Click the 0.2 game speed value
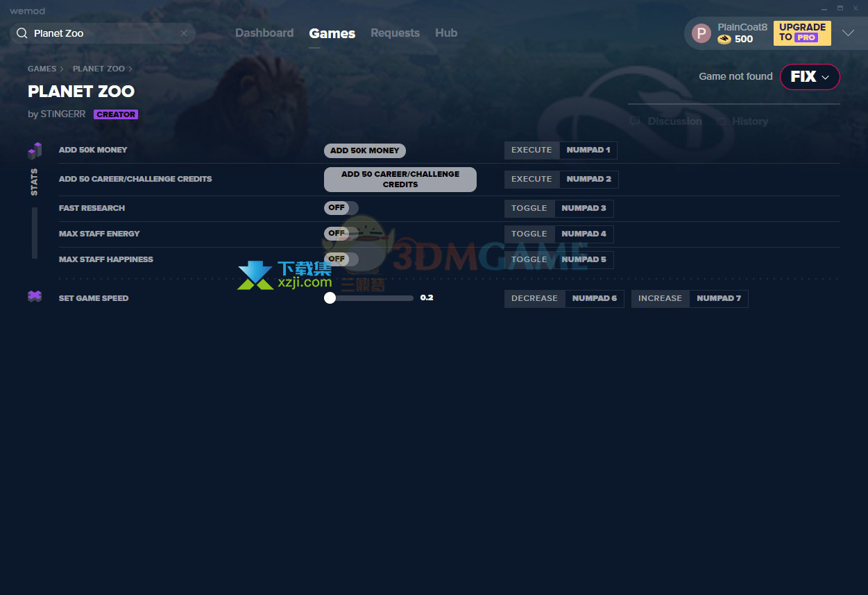This screenshot has height=595, width=868. point(427,297)
